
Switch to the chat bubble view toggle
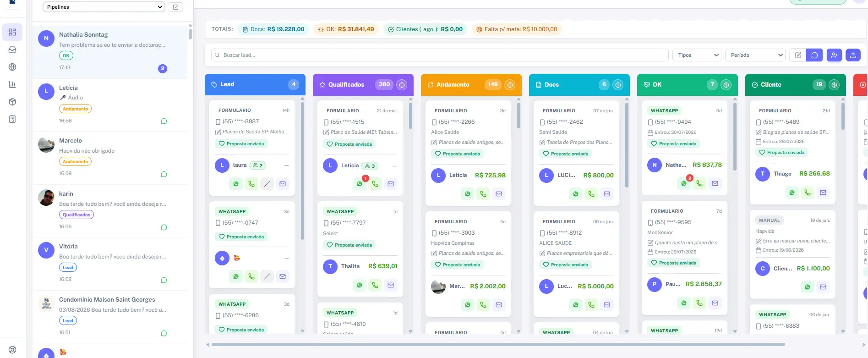[814, 55]
